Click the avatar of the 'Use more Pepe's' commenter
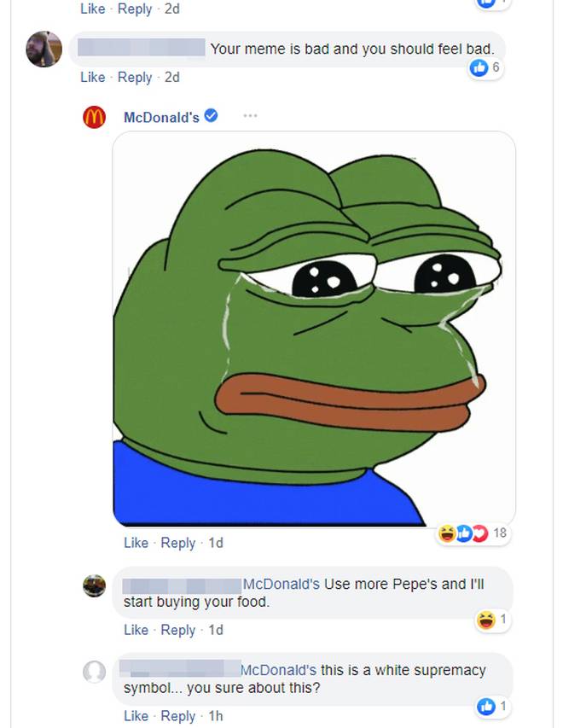This screenshot has height=728, width=563. (x=94, y=586)
